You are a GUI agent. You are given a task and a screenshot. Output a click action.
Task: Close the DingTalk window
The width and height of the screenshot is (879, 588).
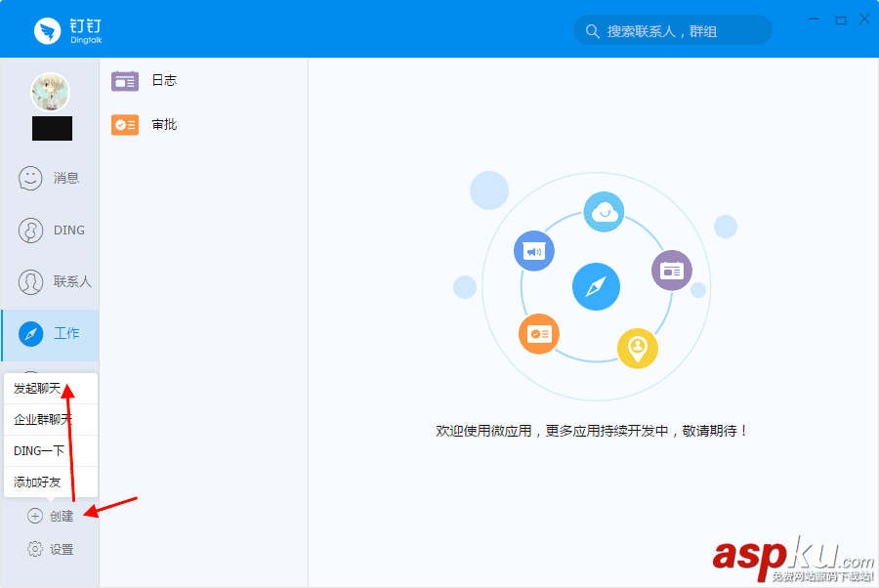tap(864, 20)
